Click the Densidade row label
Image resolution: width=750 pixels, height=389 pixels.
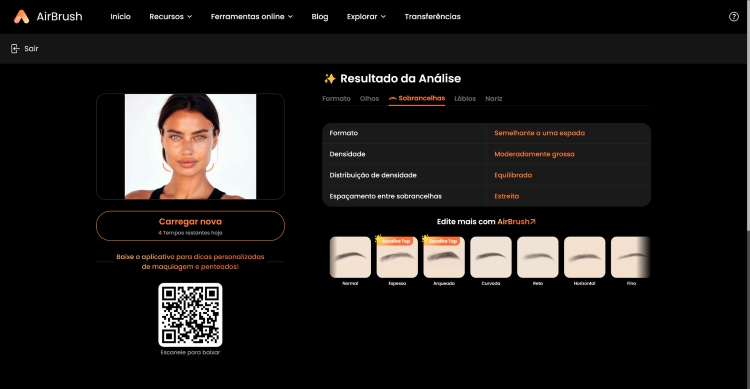[x=347, y=154]
